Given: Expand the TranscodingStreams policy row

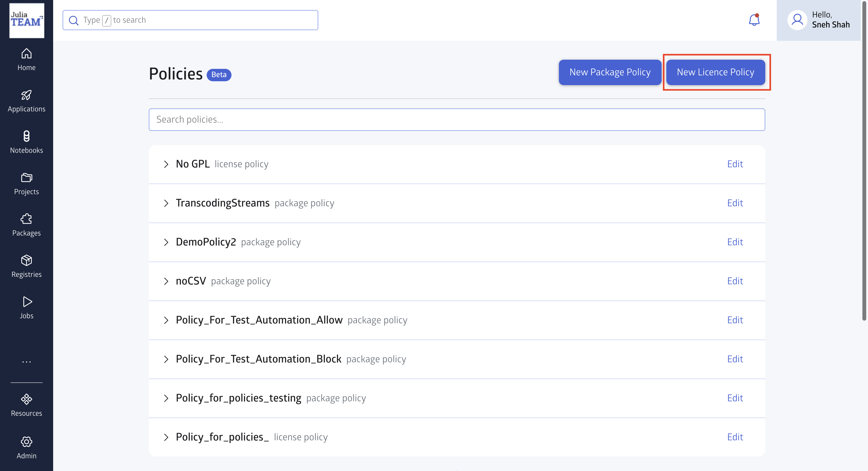Looking at the screenshot, I should (x=166, y=203).
